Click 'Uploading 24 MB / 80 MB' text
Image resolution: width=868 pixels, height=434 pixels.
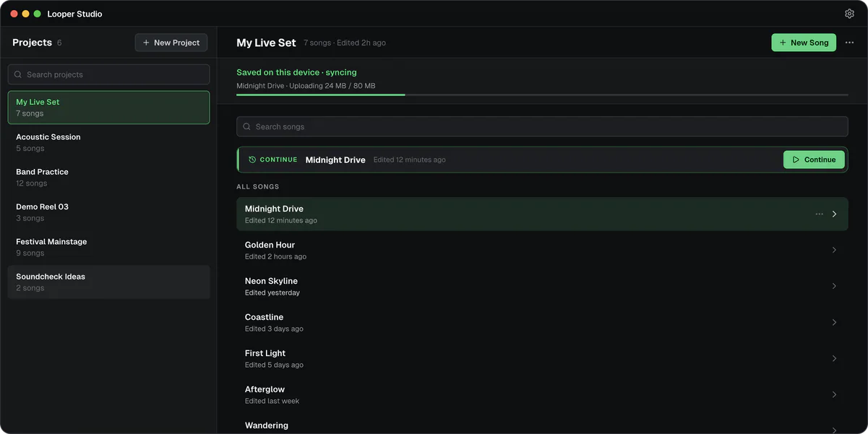pos(332,86)
